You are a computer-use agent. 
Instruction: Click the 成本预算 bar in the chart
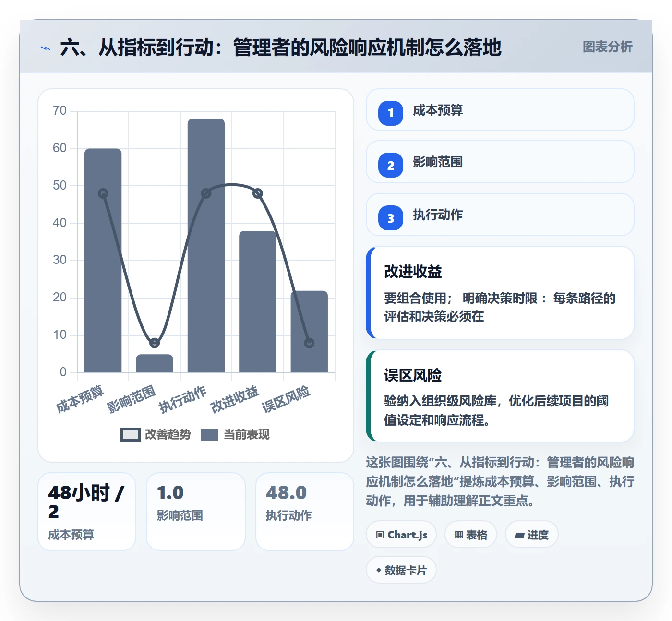coord(103,261)
